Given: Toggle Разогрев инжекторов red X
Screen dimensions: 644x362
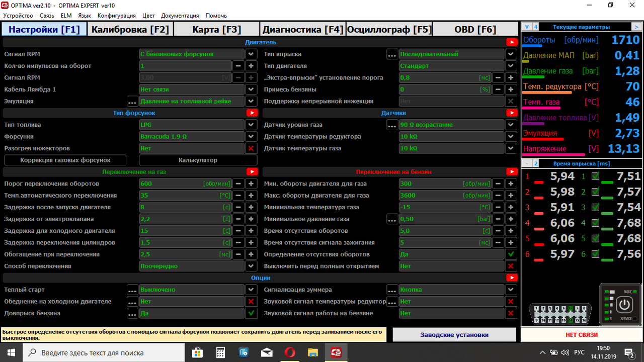Looking at the screenshot, I should 251,148.
